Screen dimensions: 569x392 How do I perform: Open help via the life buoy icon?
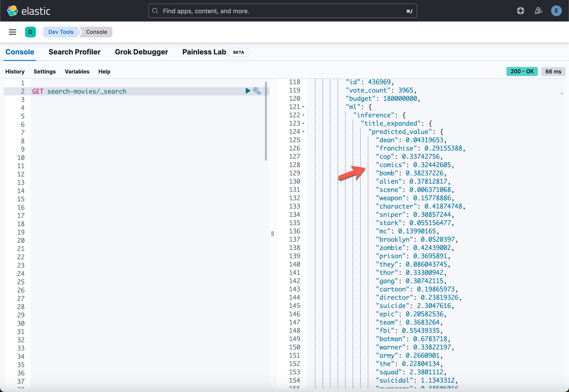click(520, 11)
